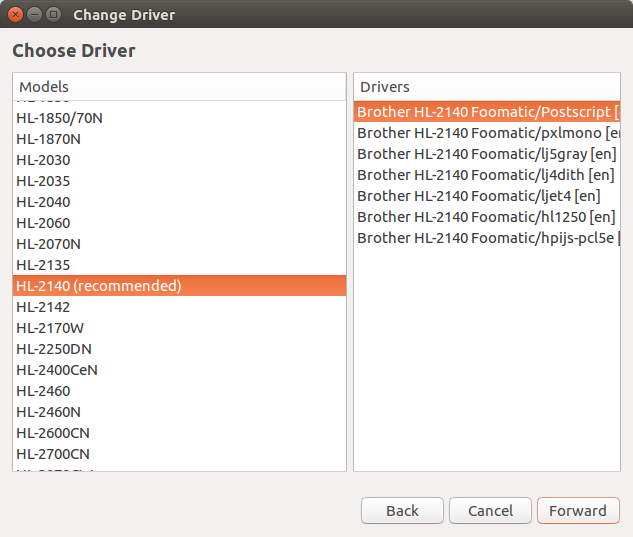
Task: Select the Drivers column header
Action: (x=487, y=87)
